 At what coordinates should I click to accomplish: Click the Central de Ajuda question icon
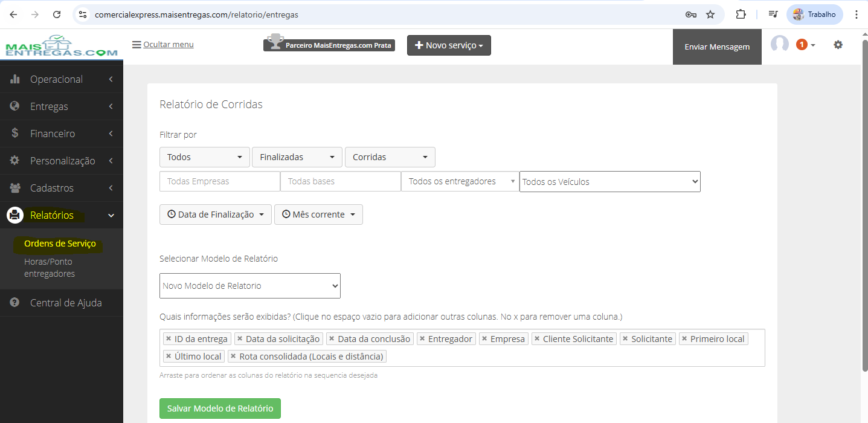pyautogui.click(x=15, y=303)
